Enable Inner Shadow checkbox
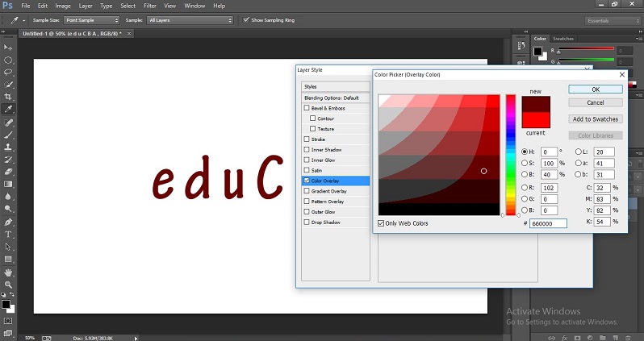The width and height of the screenshot is (644, 341). tap(307, 149)
